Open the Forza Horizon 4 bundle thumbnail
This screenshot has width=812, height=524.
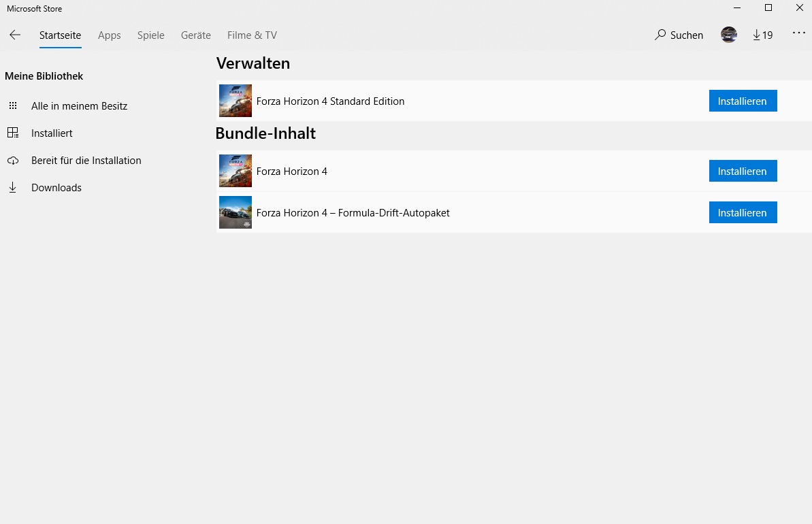click(235, 170)
